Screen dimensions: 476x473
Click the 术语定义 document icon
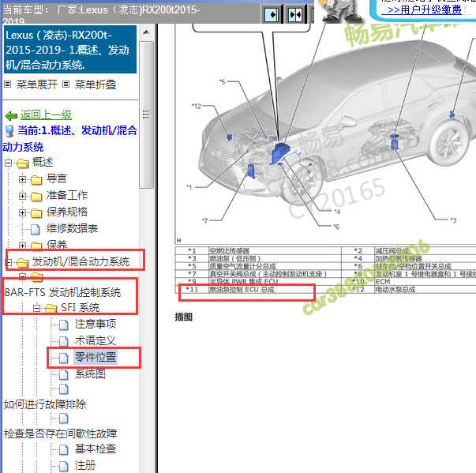(x=63, y=341)
